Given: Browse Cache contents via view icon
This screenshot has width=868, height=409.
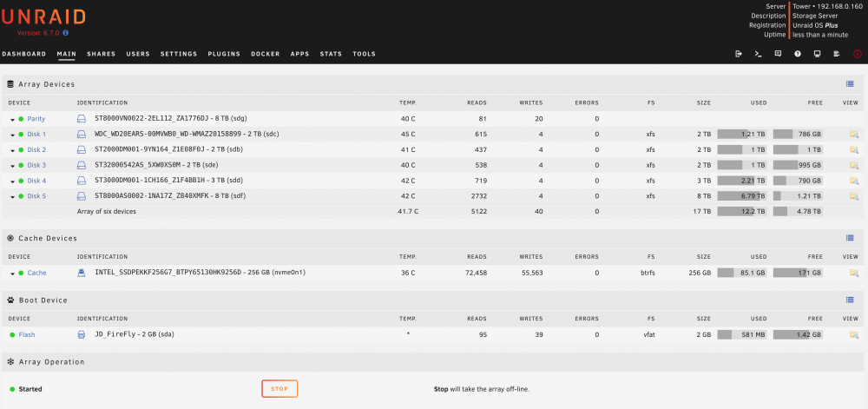Looking at the screenshot, I should tap(853, 273).
